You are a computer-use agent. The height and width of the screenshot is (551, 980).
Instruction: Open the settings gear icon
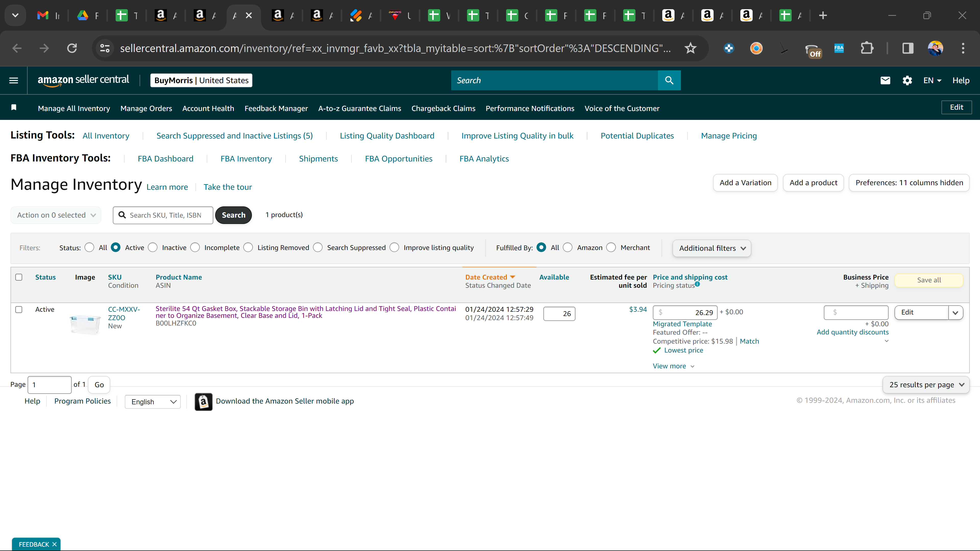(907, 80)
